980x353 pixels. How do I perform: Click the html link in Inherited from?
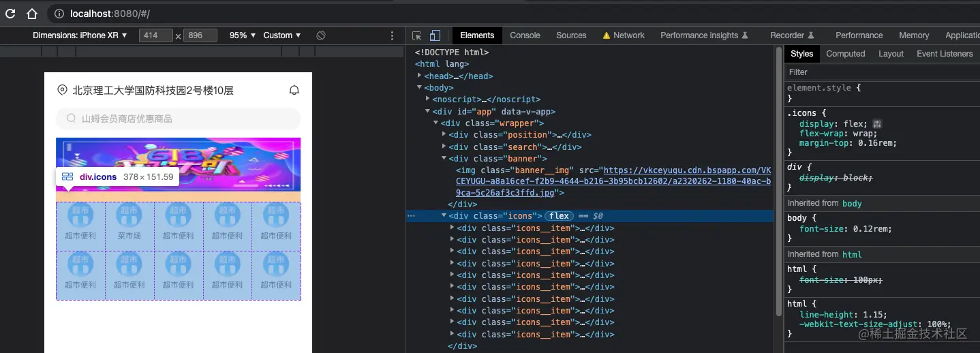[852, 254]
